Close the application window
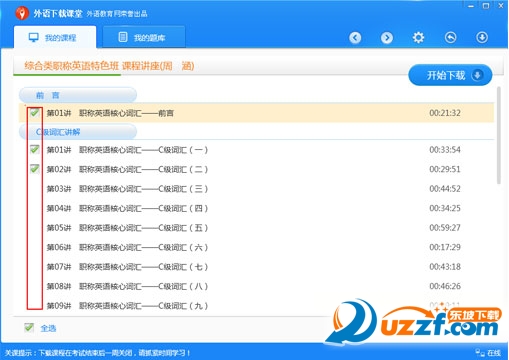509x360 pixels. click(x=501, y=6)
